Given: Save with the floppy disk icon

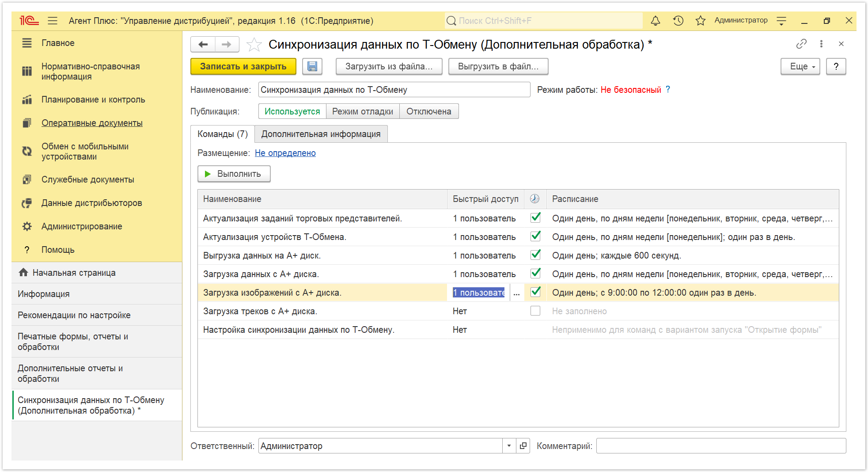Looking at the screenshot, I should 312,66.
